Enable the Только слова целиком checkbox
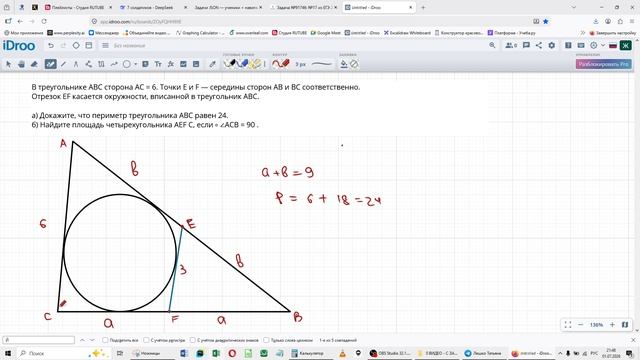Screen dimensions: 640x360 [266, 340]
